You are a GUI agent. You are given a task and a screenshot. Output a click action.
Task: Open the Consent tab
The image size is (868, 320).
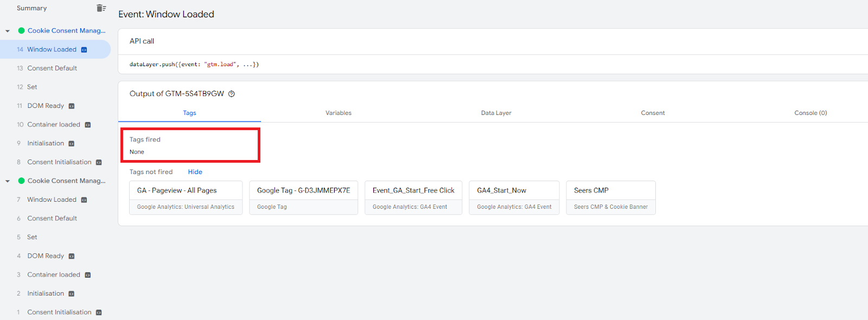[653, 113]
